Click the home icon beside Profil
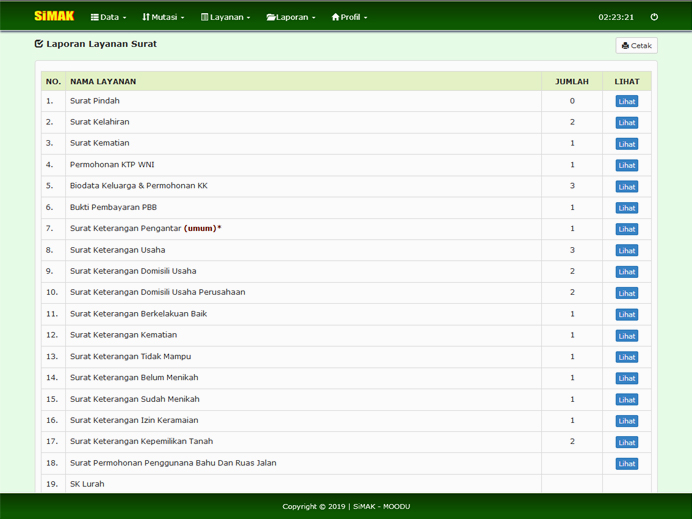The image size is (692, 519). (x=336, y=17)
